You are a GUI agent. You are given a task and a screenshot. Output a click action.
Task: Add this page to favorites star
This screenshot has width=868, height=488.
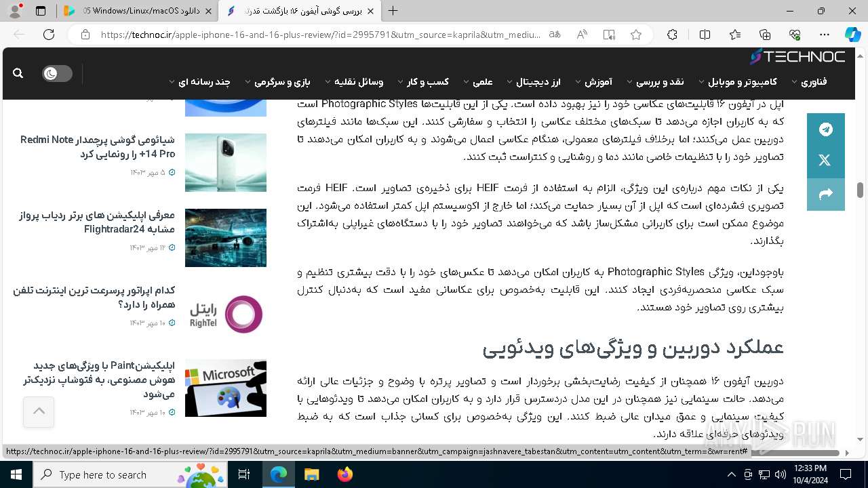point(636,35)
